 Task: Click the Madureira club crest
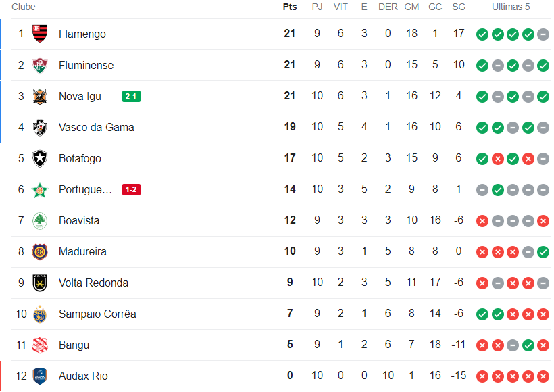coord(41,251)
